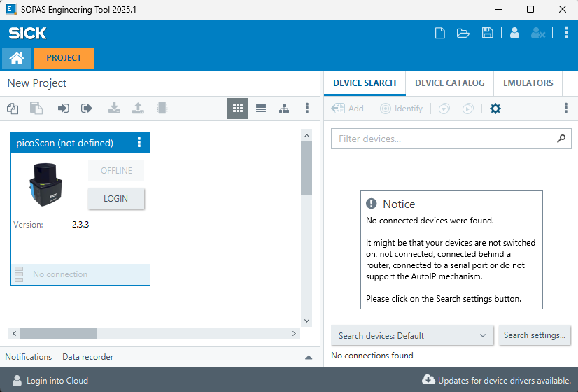Screen dimensions: 578x392
Task: Click download parameters from device icon
Action: tap(114, 108)
